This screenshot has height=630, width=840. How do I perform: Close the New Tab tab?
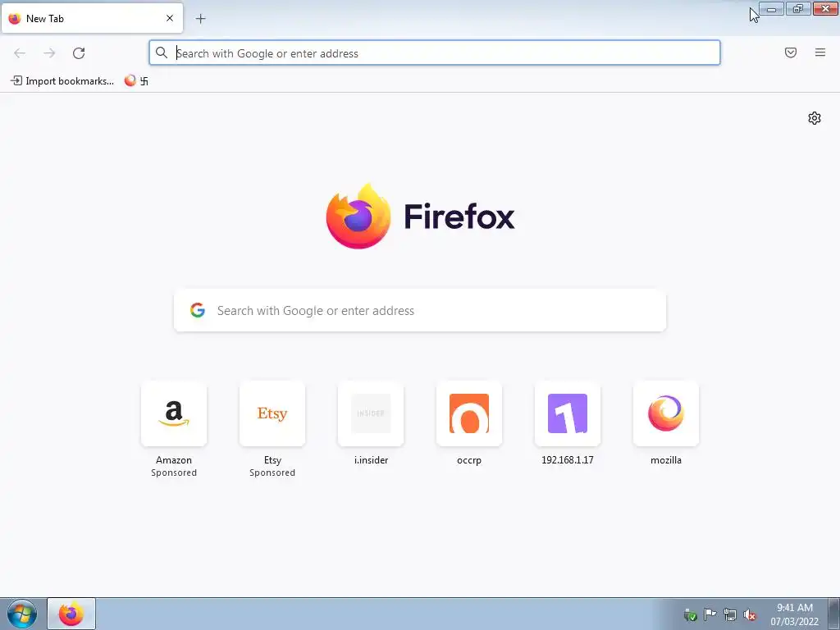point(170,18)
